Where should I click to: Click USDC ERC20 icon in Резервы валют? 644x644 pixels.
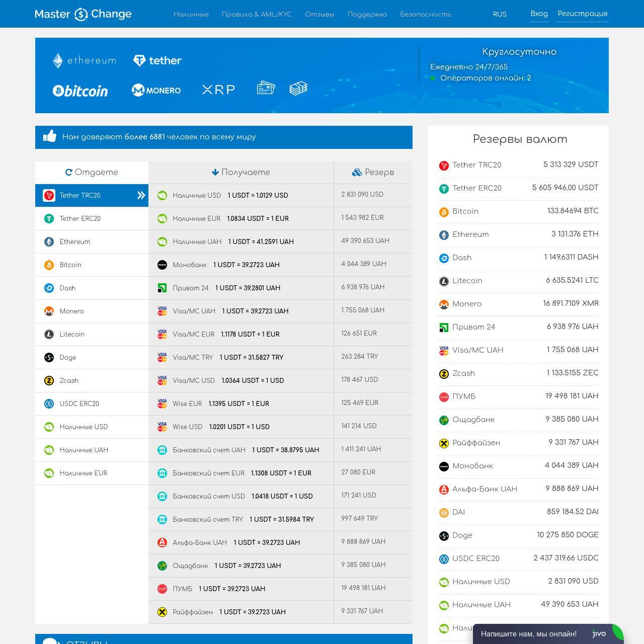pos(444,559)
